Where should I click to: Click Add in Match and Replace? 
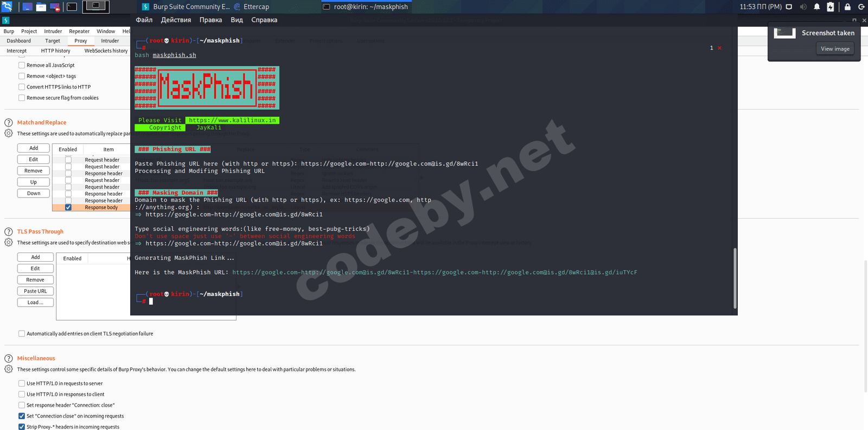34,148
